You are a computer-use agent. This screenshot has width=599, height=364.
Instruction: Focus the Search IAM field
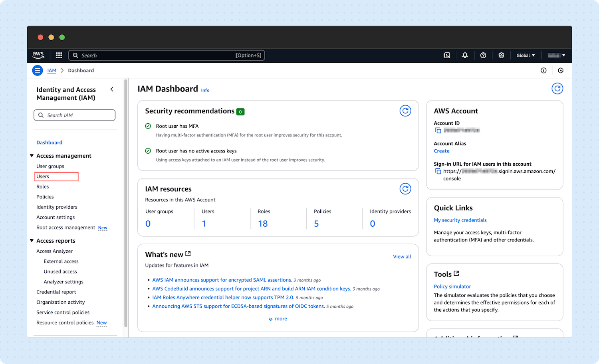click(x=75, y=115)
